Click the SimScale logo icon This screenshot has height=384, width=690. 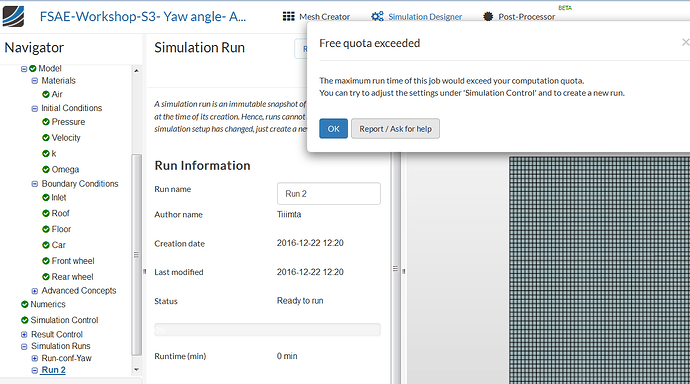click(13, 16)
